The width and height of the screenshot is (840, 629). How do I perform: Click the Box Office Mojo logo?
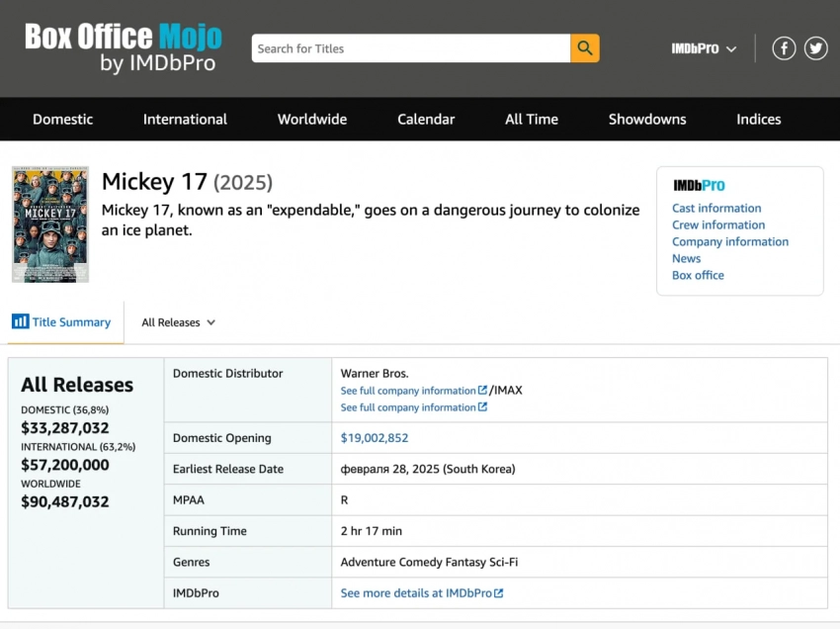pyautogui.click(x=124, y=48)
